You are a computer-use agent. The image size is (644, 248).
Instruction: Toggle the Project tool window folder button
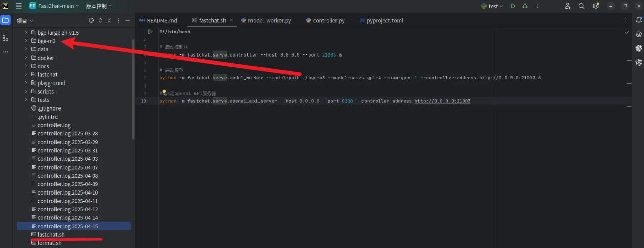point(6,21)
